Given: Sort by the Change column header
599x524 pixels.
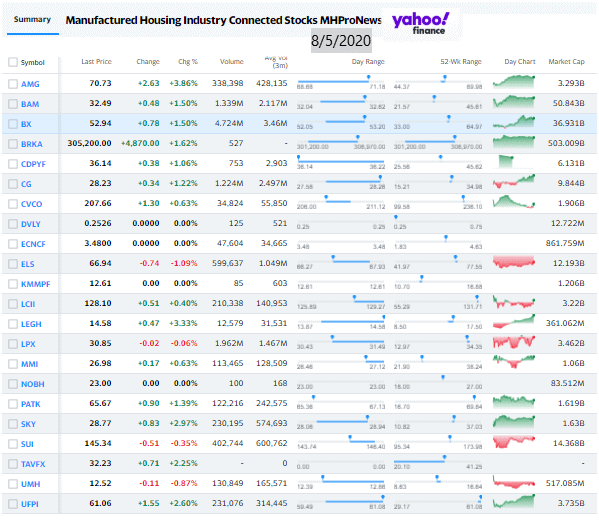Looking at the screenshot, I should tap(148, 61).
